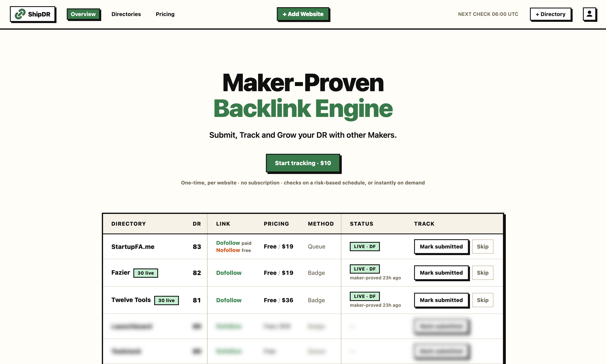The height and width of the screenshot is (364, 606).
Task: Skip the Twelve Tools directory
Action: click(483, 300)
